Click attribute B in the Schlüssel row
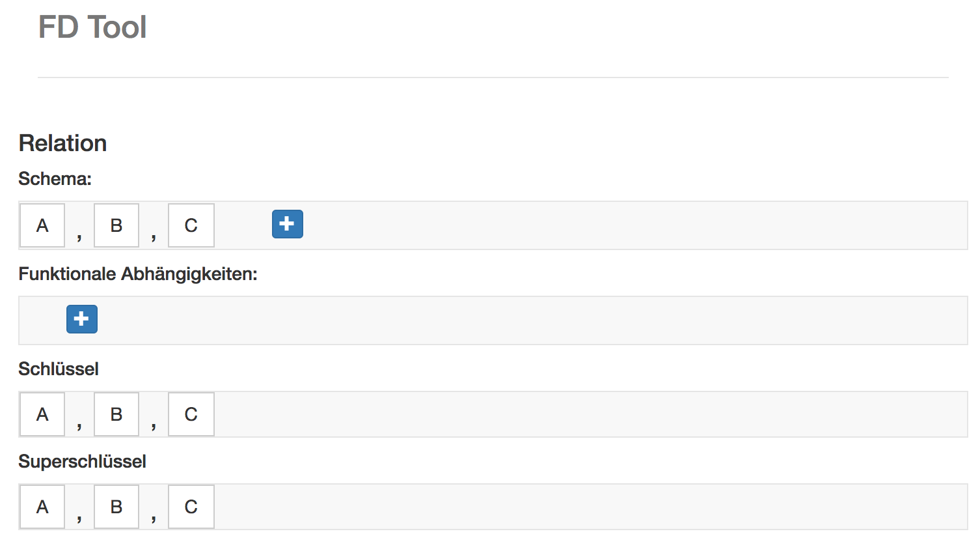980x538 pixels. click(116, 414)
